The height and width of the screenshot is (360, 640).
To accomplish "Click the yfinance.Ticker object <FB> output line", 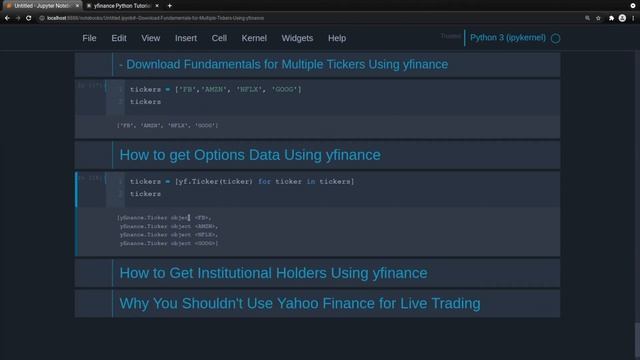I will [x=164, y=218].
